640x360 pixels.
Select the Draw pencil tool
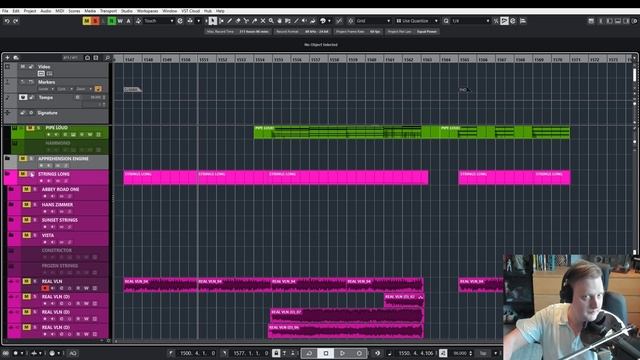[229, 21]
